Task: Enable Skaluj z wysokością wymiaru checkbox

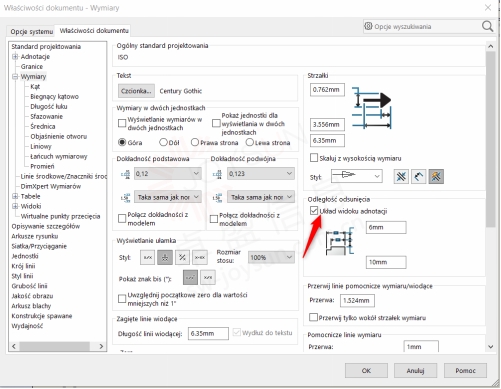Action: (314, 158)
